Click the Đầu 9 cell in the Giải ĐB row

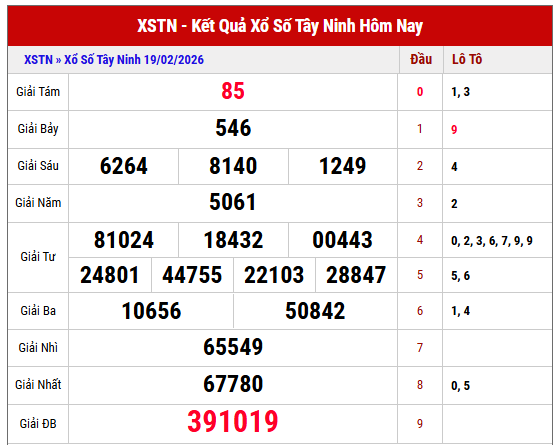[x=420, y=423]
